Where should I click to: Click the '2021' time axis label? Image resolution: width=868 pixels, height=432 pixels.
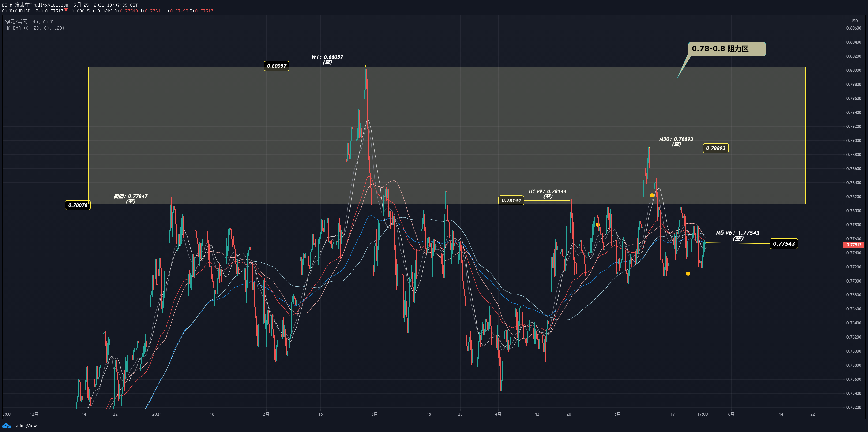click(x=157, y=414)
